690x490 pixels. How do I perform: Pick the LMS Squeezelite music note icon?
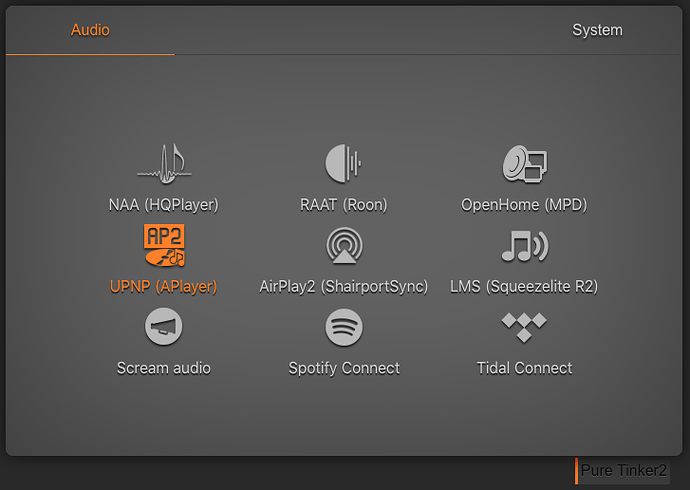pyautogui.click(x=525, y=246)
